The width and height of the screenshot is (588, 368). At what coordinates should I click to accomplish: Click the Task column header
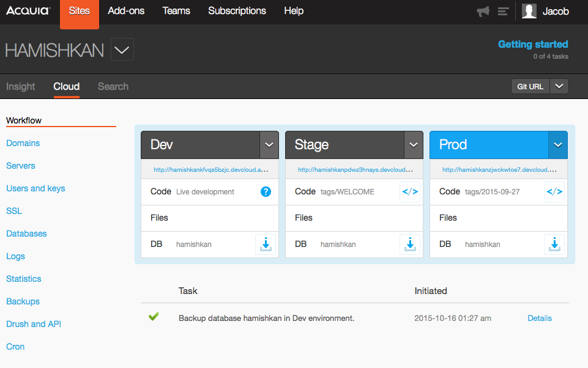coord(188,291)
